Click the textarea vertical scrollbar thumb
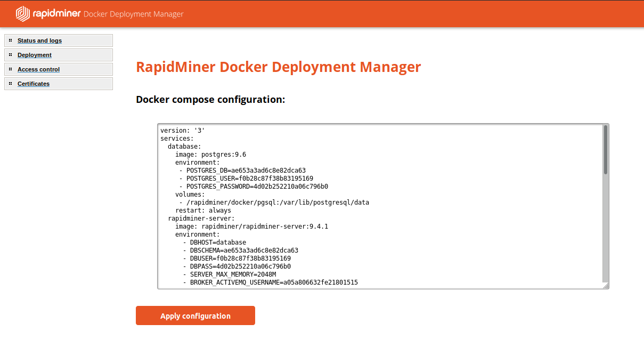Viewport: 644px width, 356px height. (606, 149)
